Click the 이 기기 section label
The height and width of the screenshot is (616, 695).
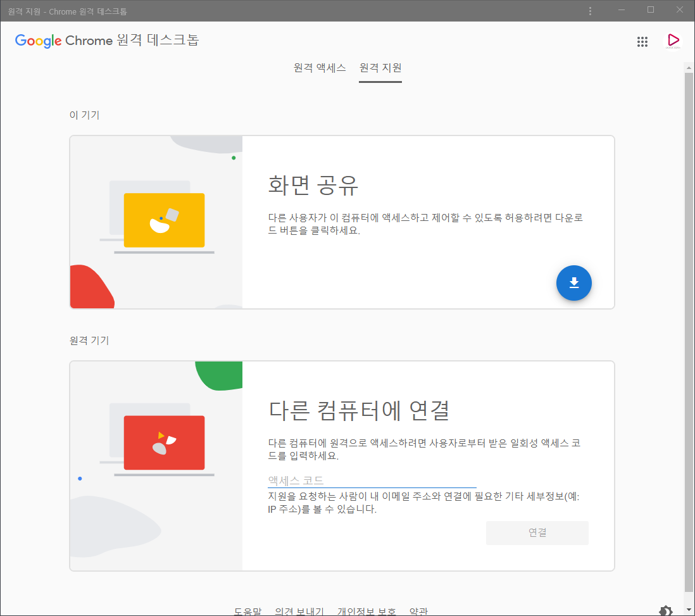[x=84, y=115]
